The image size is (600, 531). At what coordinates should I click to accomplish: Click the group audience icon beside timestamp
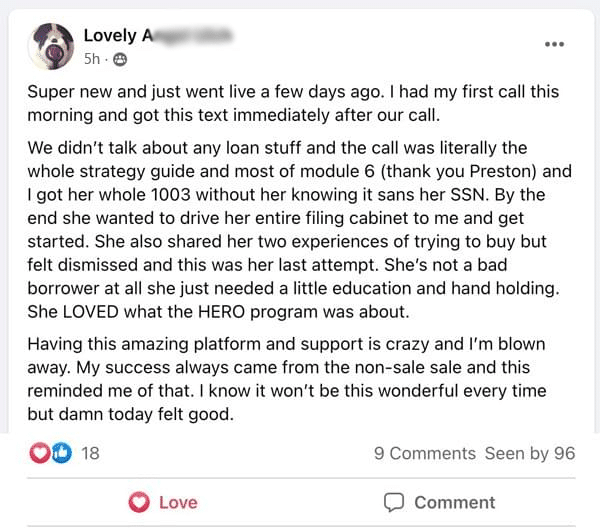tap(120, 60)
